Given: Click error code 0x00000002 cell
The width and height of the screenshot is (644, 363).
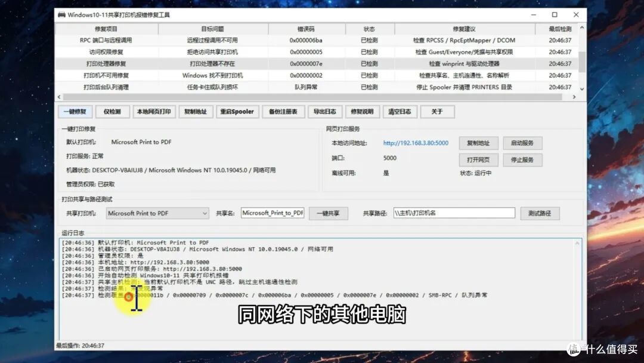Looking at the screenshot, I should click(306, 76).
